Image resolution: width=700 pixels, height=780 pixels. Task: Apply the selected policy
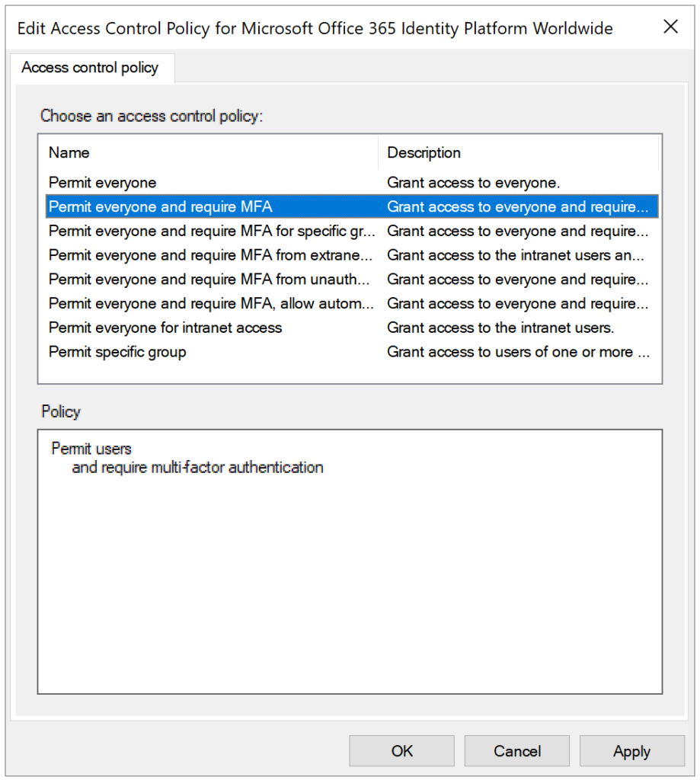click(631, 751)
